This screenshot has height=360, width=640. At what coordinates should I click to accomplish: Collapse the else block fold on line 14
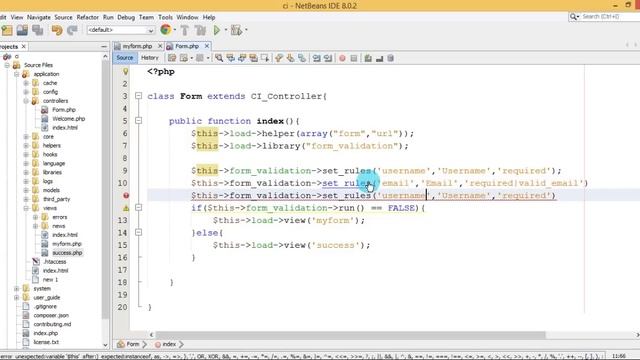coord(138,232)
